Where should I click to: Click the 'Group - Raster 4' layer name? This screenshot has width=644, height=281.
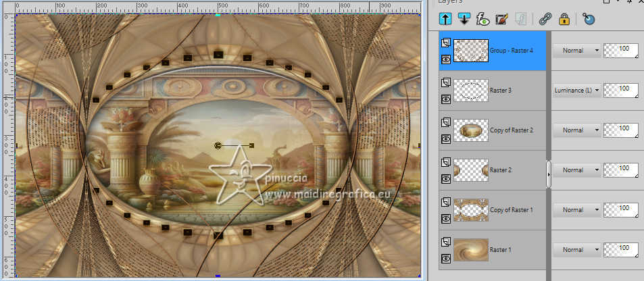point(512,51)
